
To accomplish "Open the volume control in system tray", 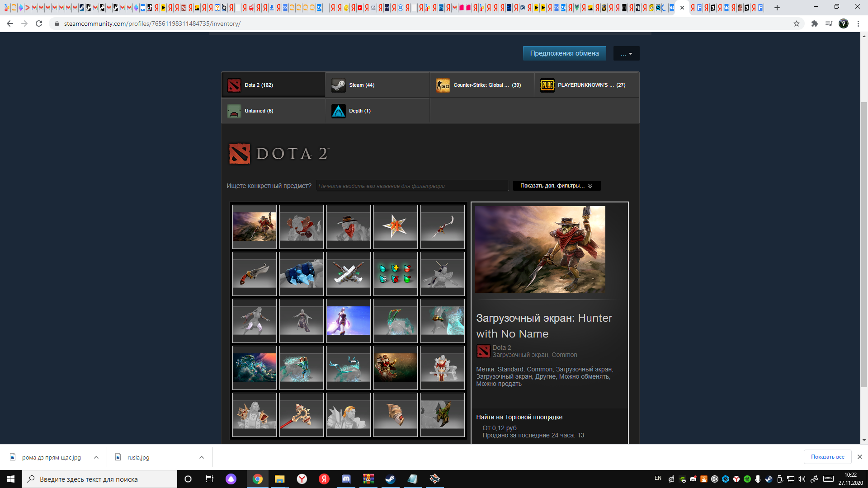I will click(802, 479).
